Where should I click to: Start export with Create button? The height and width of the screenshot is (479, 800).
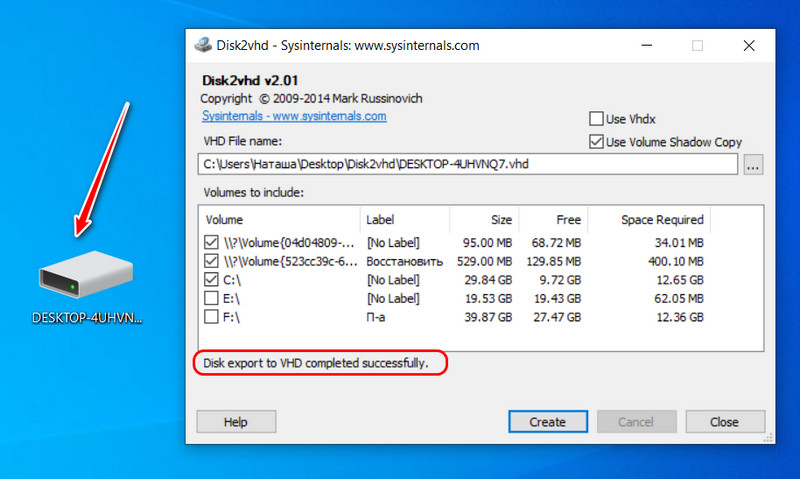(548, 422)
